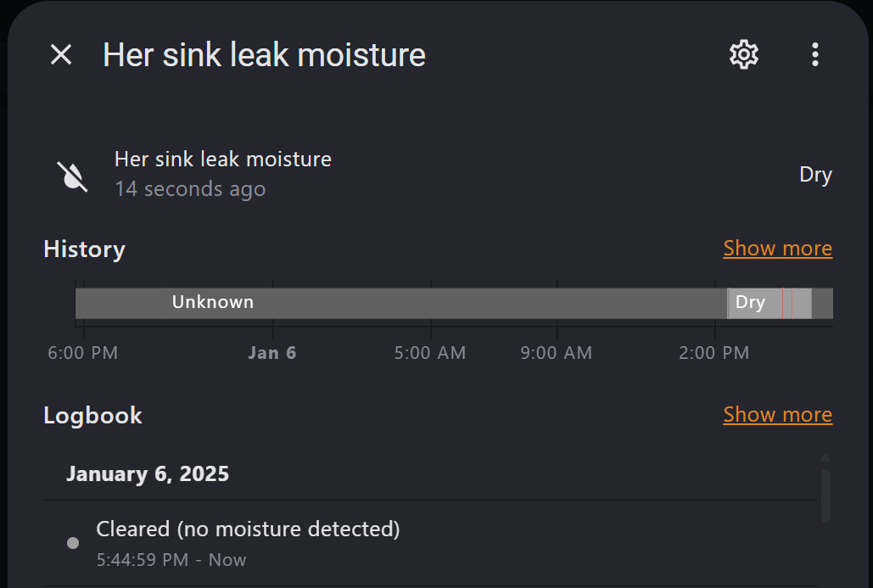Click the Dry segment in history timeline
Screen dimensions: 873x588
point(750,303)
